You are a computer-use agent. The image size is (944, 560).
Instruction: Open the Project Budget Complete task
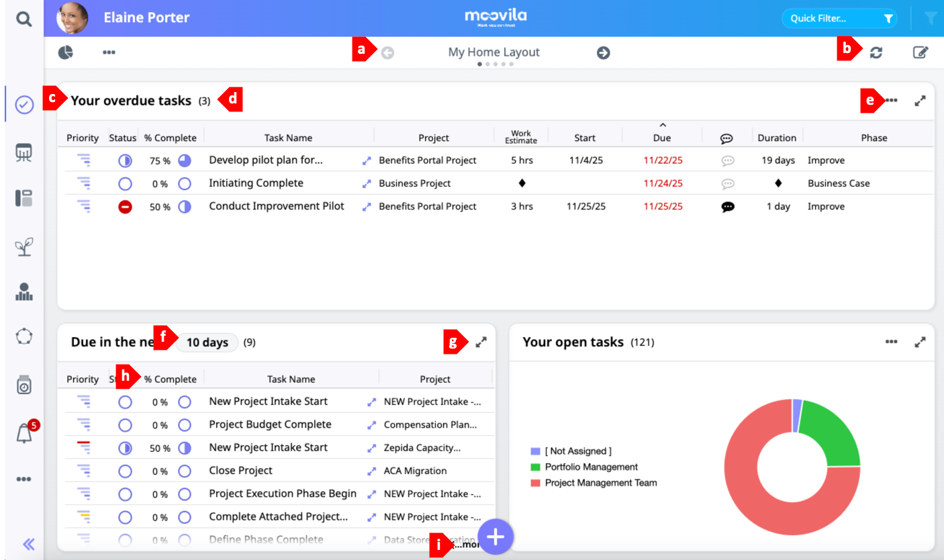pyautogui.click(x=270, y=424)
